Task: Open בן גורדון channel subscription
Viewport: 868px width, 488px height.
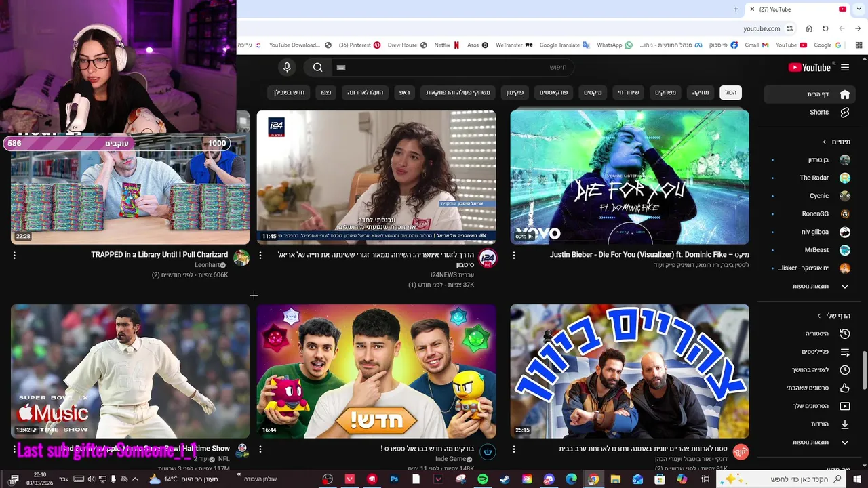Action: tap(810, 160)
